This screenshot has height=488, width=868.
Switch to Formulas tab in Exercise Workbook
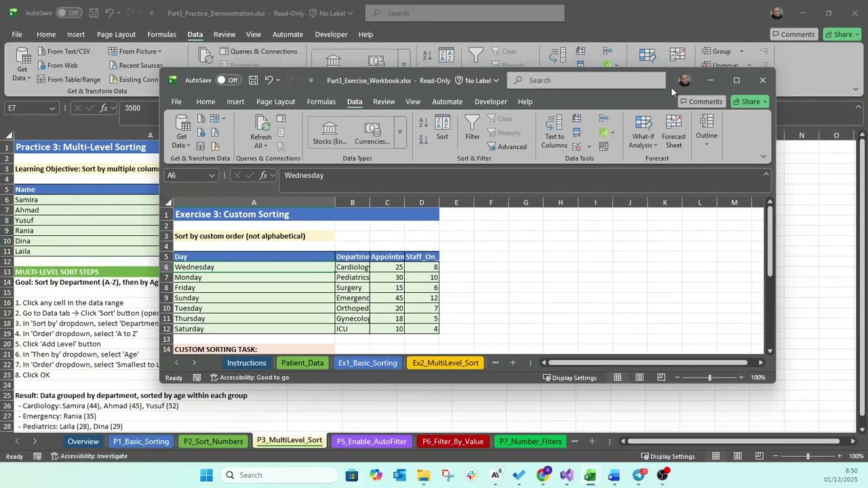pyautogui.click(x=321, y=102)
